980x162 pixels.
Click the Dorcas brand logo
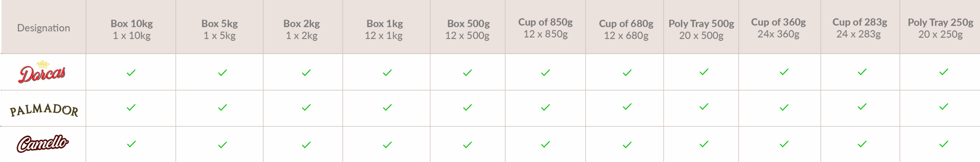point(42,72)
